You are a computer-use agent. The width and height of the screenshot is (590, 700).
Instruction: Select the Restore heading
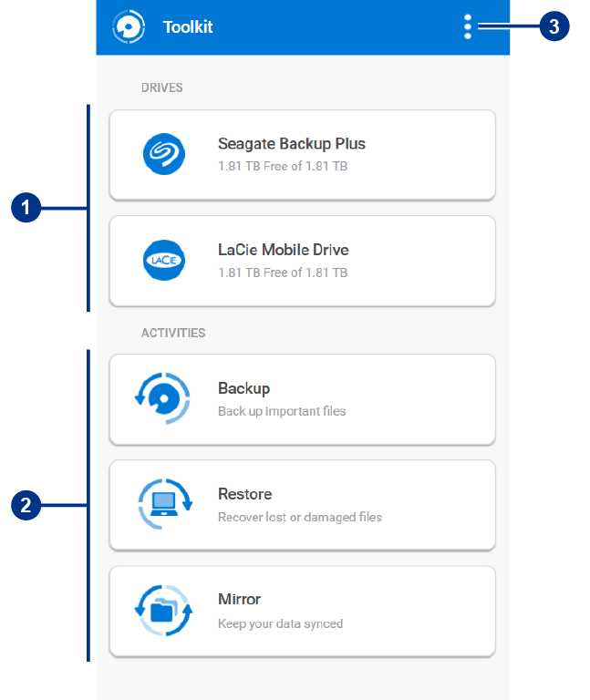pos(244,494)
